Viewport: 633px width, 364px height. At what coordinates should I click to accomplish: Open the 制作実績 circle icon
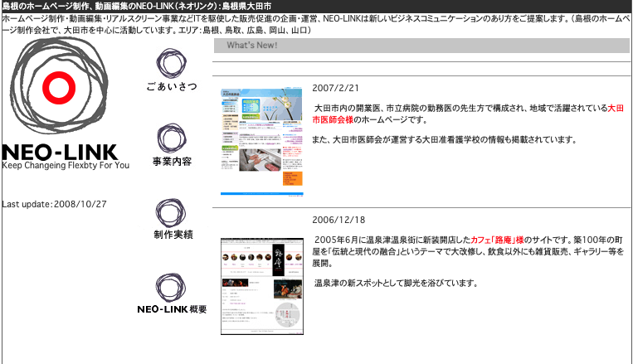171,213
